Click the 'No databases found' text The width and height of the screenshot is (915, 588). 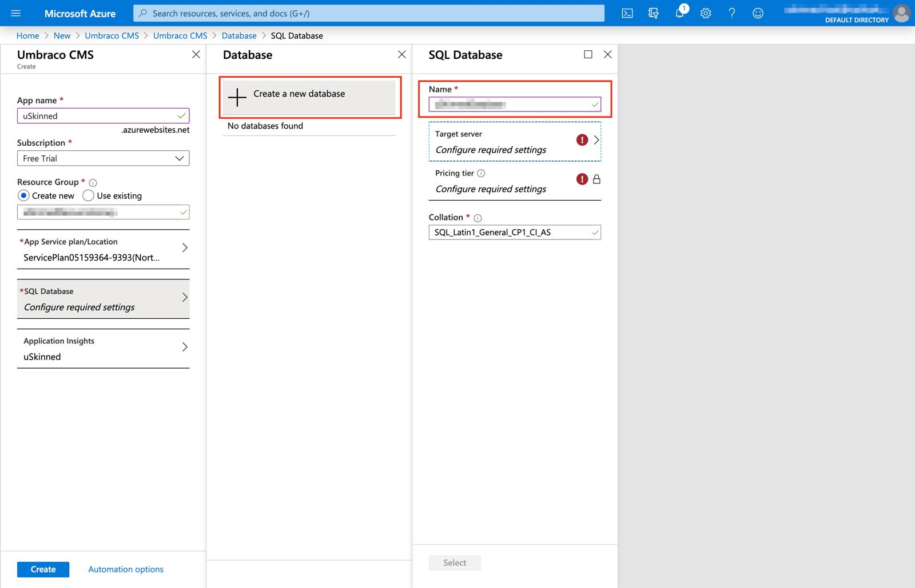265,126
